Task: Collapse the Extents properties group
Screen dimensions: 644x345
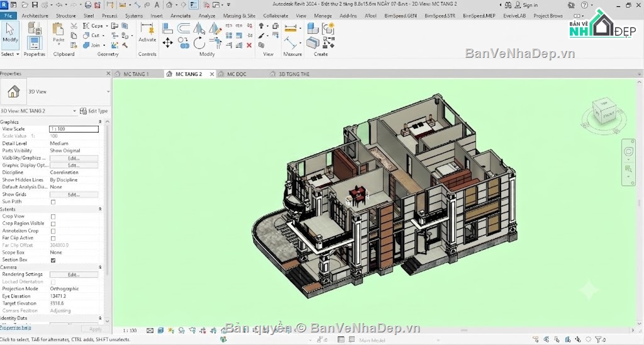Action: [100, 209]
